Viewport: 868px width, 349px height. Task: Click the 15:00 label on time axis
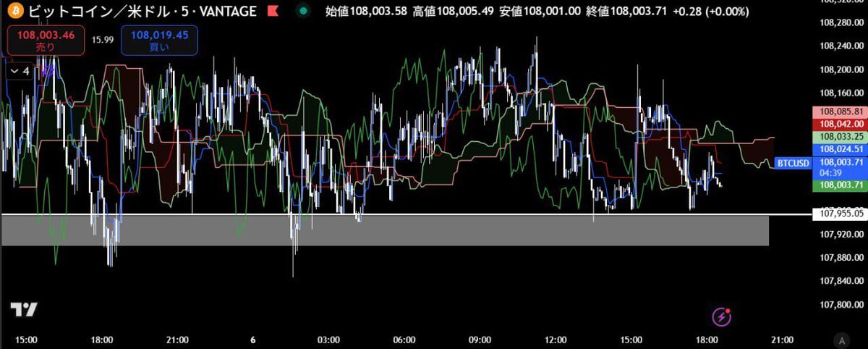[26, 340]
